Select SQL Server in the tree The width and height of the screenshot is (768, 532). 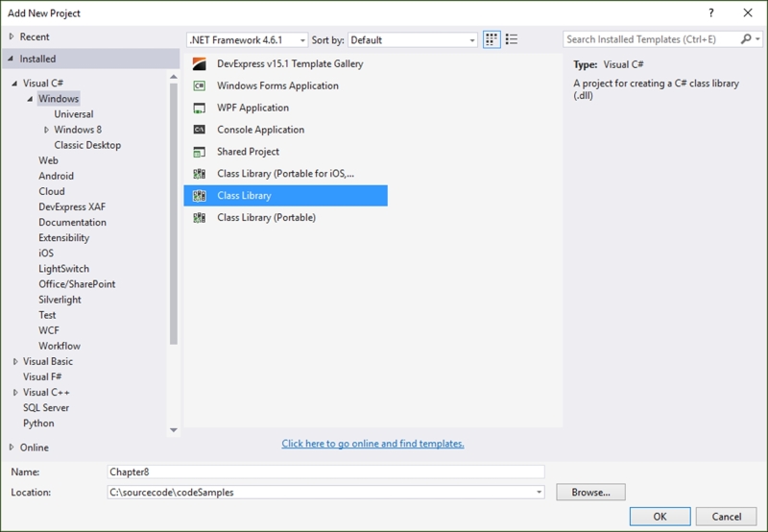46,407
